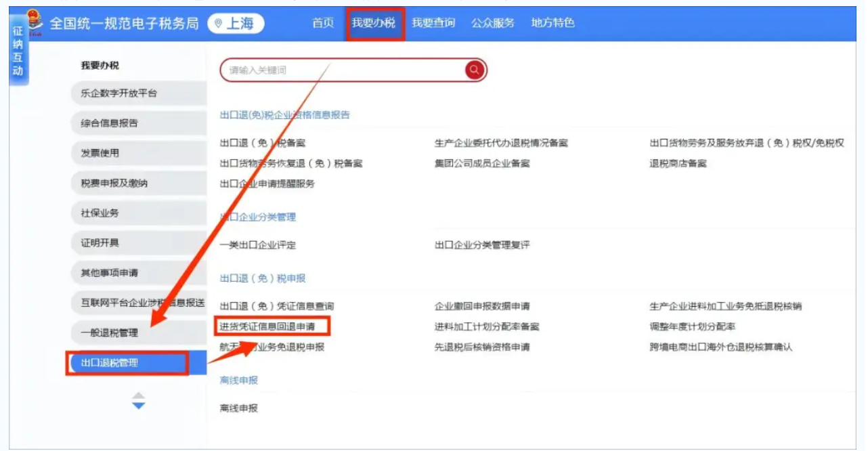This screenshot has height=451, width=868.
Task: Open the 上海 location selector
Action: (x=235, y=24)
